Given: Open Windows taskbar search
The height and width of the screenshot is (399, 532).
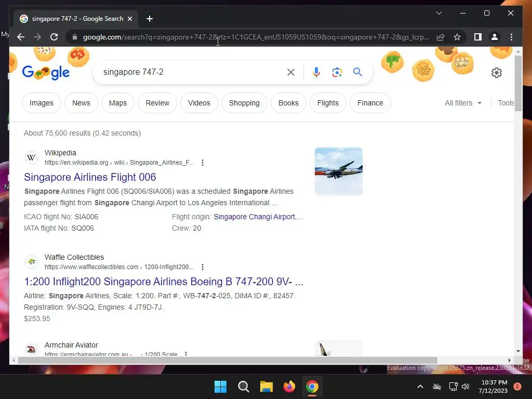Looking at the screenshot, I should 243,387.
